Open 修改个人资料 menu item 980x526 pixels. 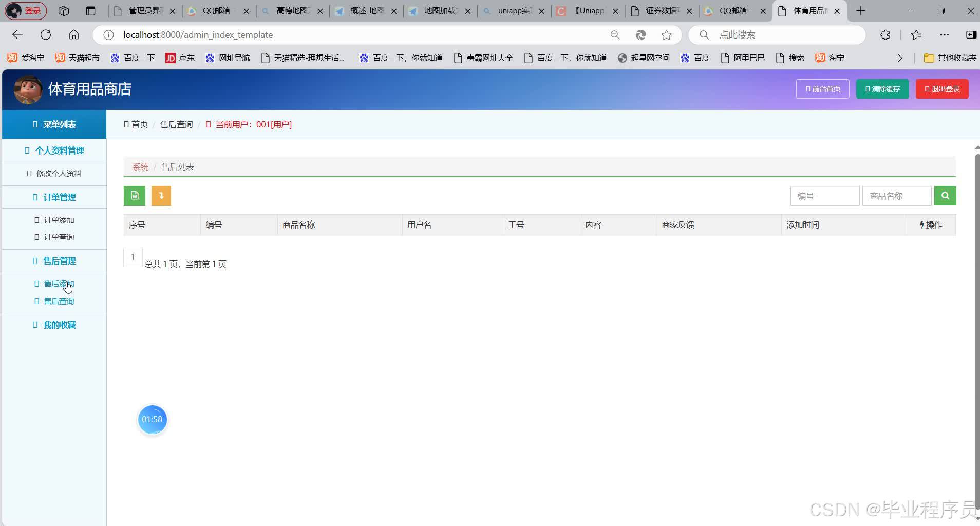54,174
